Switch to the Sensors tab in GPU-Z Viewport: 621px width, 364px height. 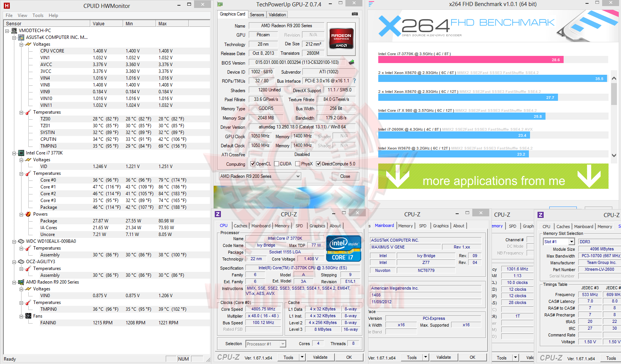(257, 15)
